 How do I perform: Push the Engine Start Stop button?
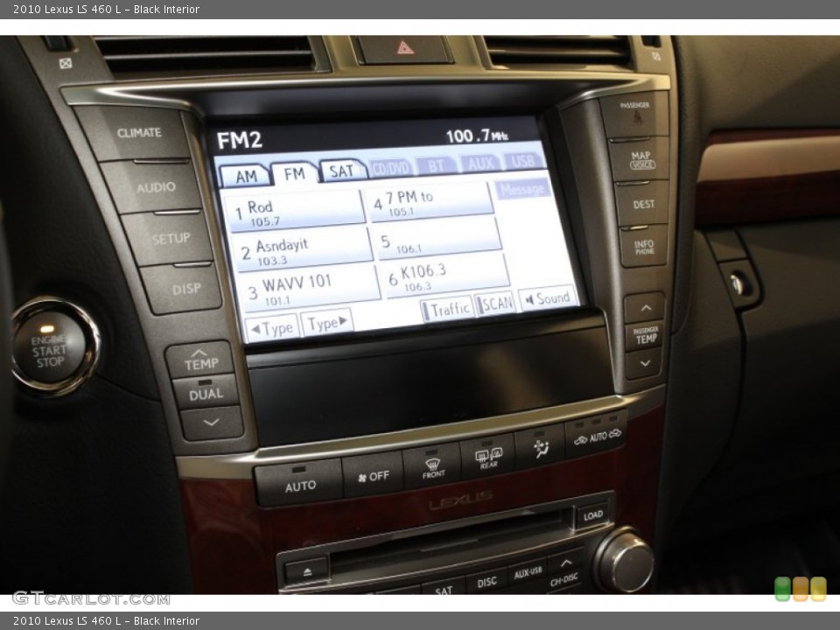pyautogui.click(x=50, y=347)
